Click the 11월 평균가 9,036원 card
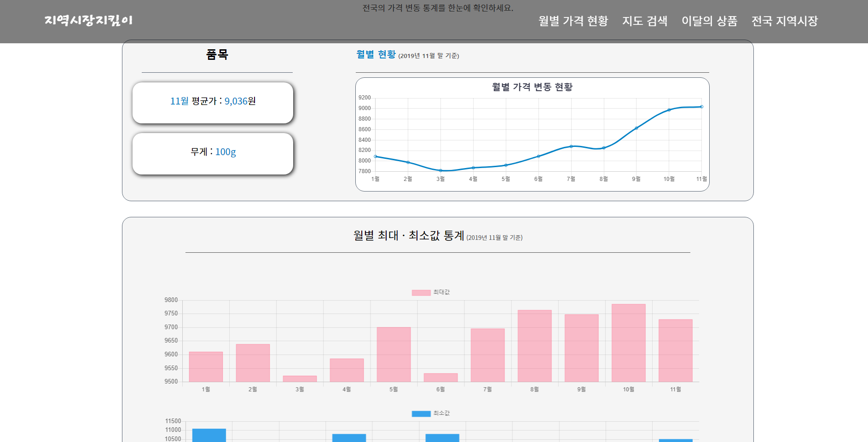Image resolution: width=868 pixels, height=442 pixels. [x=213, y=103]
